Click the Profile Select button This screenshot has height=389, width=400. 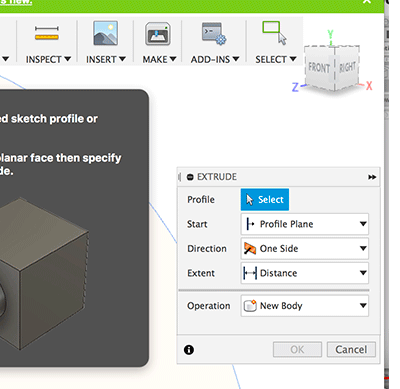(265, 200)
